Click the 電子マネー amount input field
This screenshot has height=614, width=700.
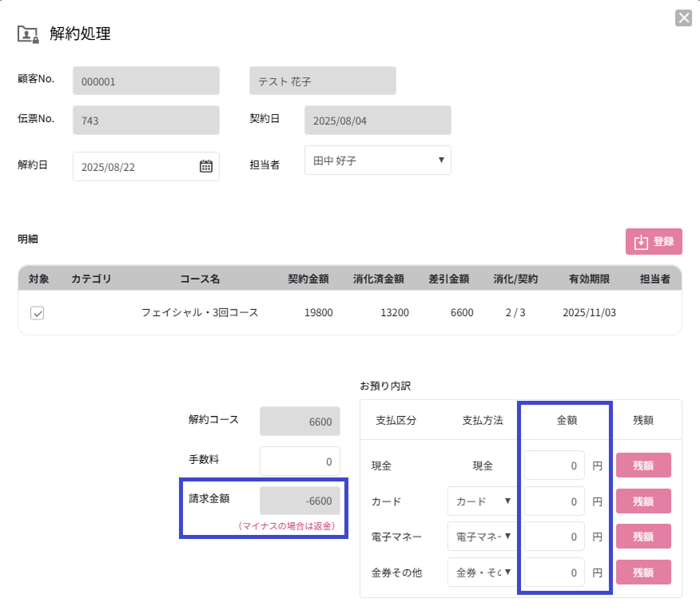pyautogui.click(x=555, y=537)
